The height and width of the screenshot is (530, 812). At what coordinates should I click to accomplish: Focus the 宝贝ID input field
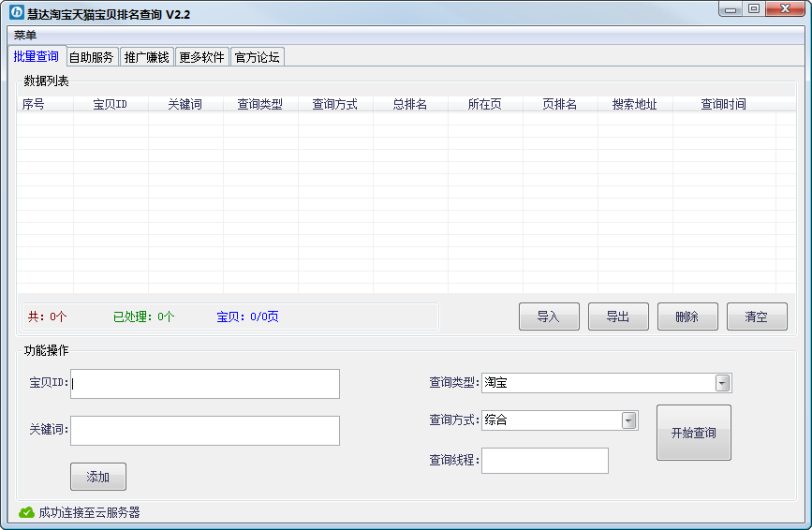pos(205,384)
